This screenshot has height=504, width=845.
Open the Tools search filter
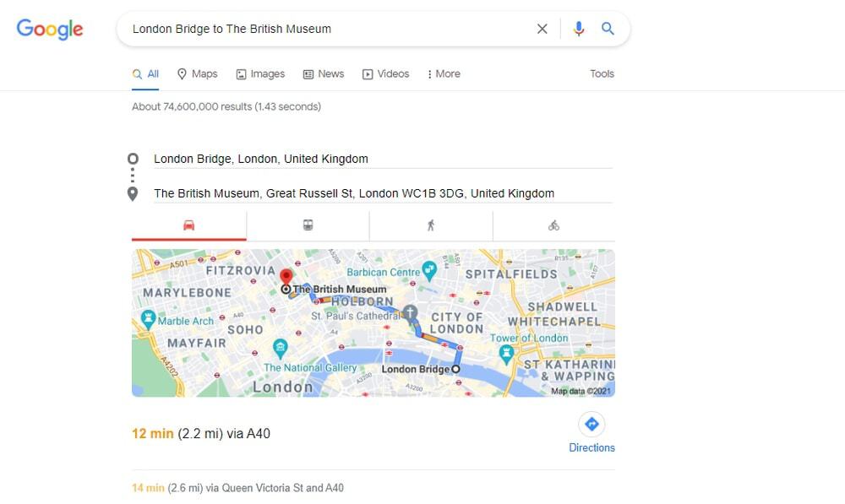602,73
